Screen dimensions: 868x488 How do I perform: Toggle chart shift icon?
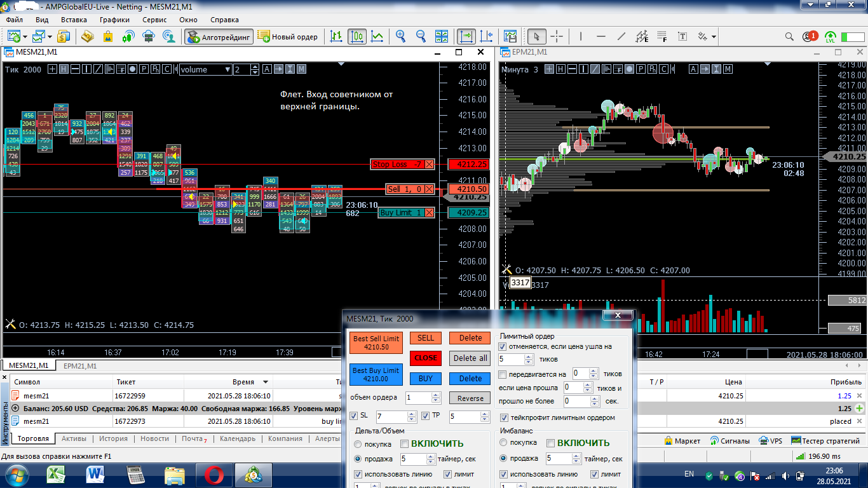(x=487, y=37)
